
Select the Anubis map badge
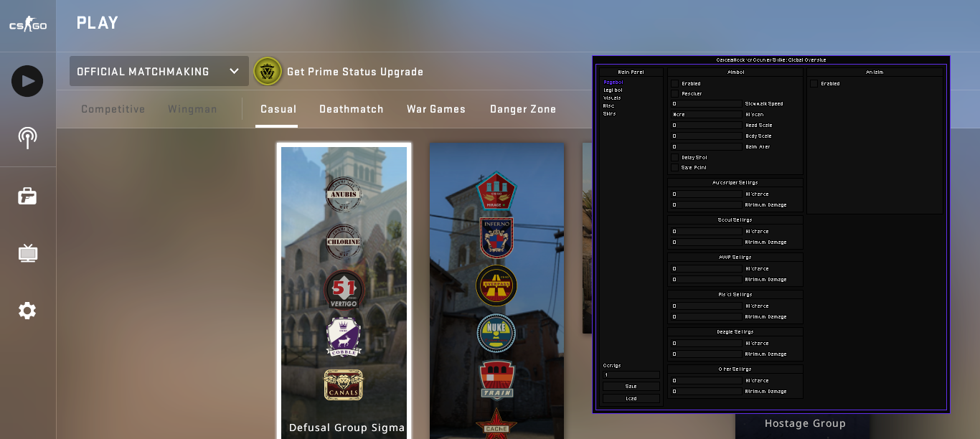click(x=344, y=194)
